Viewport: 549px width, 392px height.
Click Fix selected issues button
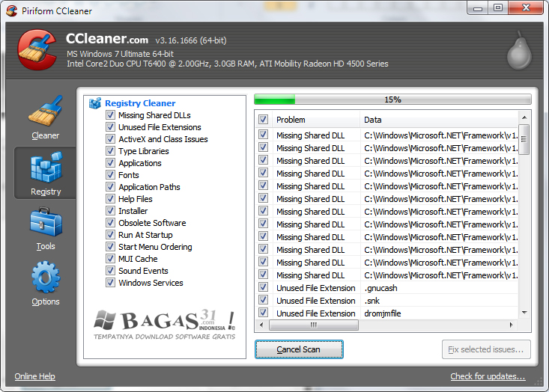tap(486, 349)
